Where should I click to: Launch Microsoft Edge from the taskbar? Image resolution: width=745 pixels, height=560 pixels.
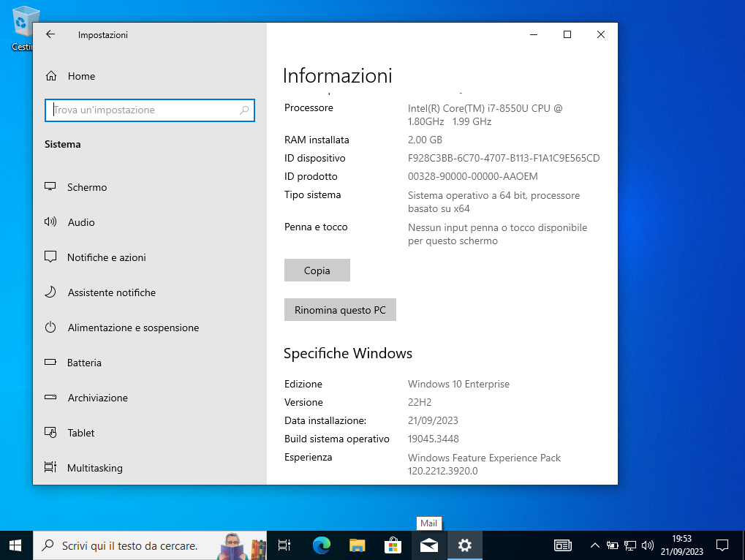point(322,546)
